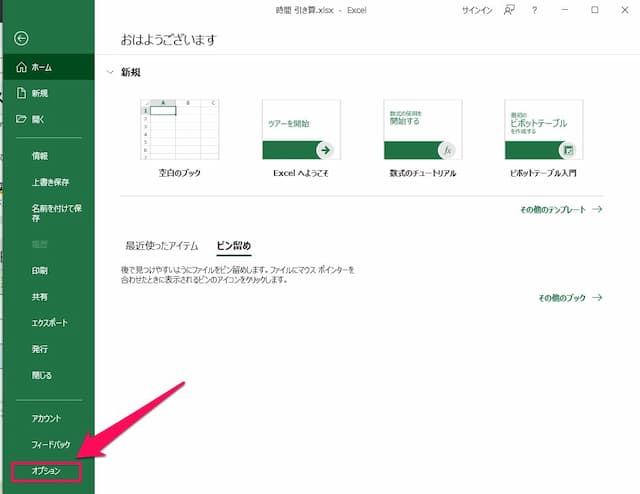
Task: Click the feedback person icon in the title bar
Action: (x=509, y=10)
